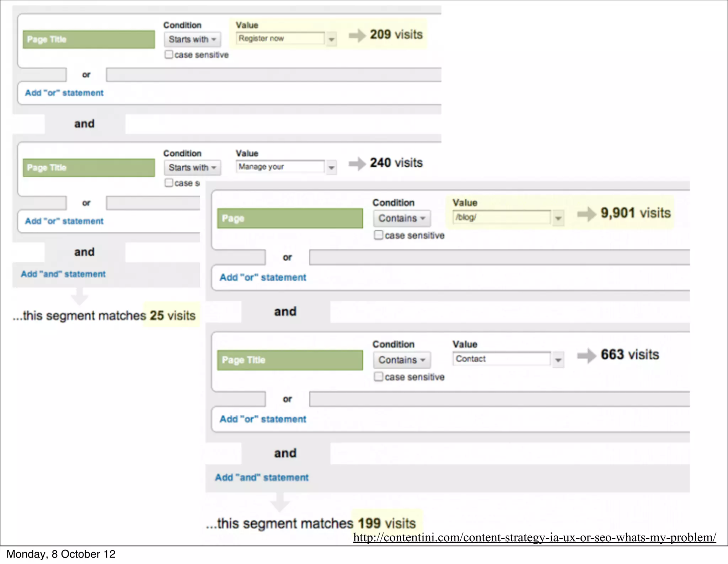Screen dimensions: 728x564
Task: Click the '9,901 visits' count text
Action: 636,213
